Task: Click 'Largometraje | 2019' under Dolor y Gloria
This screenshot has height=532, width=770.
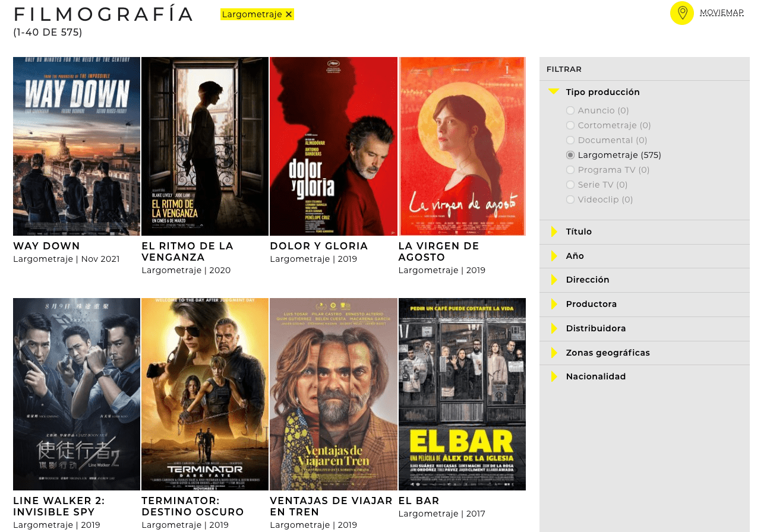Action: click(x=313, y=259)
